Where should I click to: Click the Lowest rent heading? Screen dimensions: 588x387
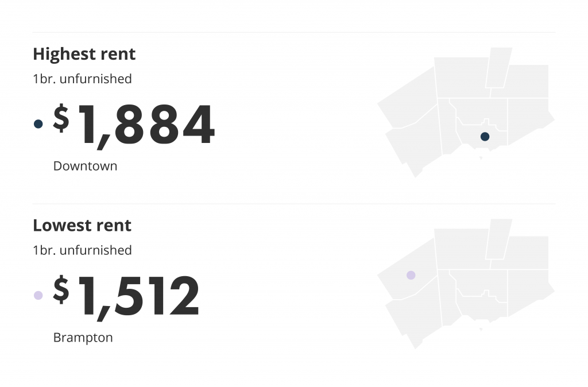(x=82, y=226)
